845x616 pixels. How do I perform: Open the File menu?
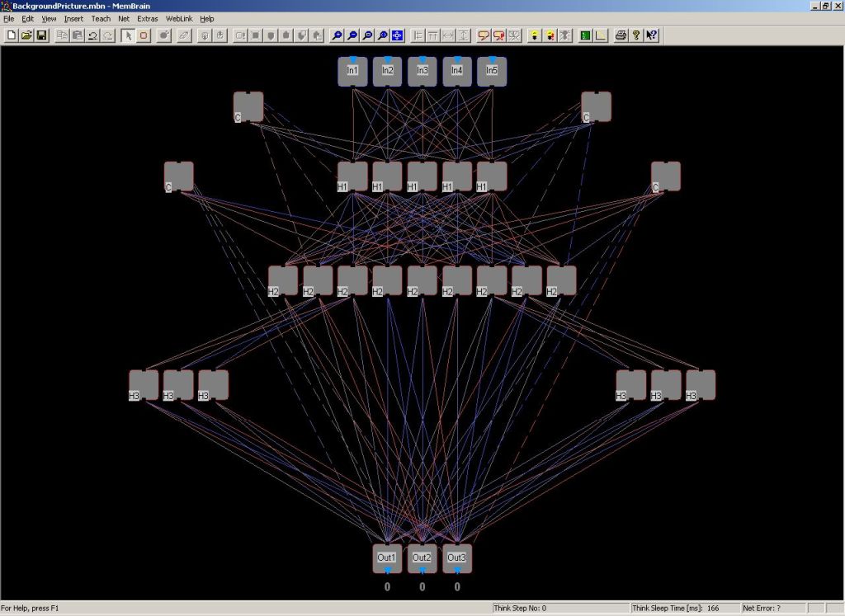pyautogui.click(x=9, y=18)
